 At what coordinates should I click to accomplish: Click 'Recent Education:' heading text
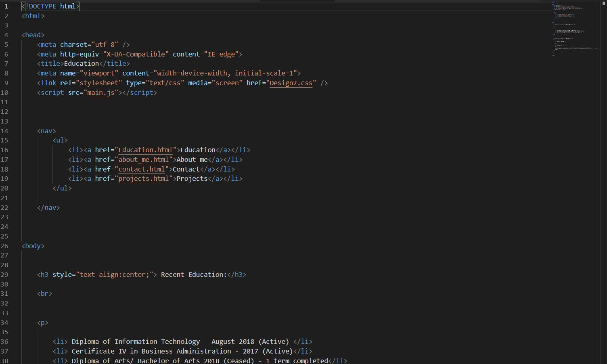pyautogui.click(x=194, y=275)
